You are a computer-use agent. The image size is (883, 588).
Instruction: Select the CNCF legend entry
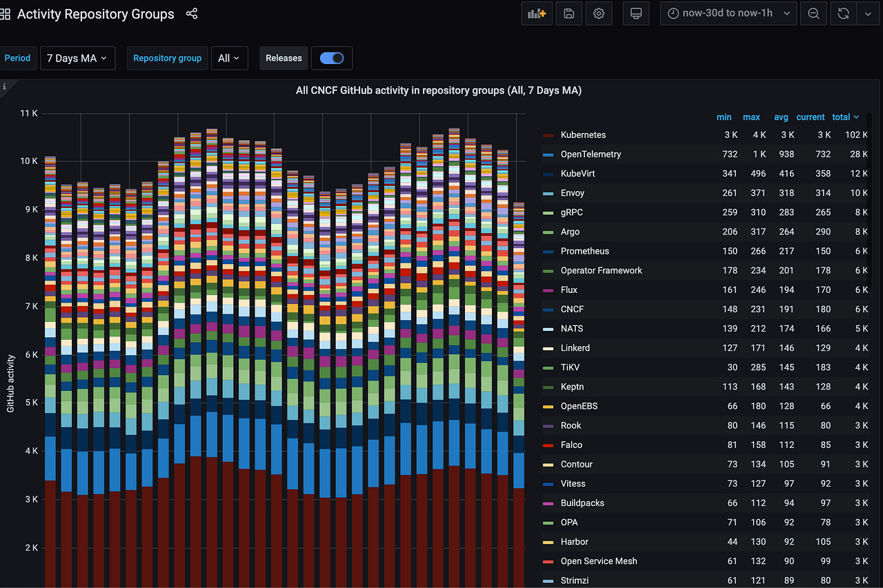pyautogui.click(x=572, y=309)
